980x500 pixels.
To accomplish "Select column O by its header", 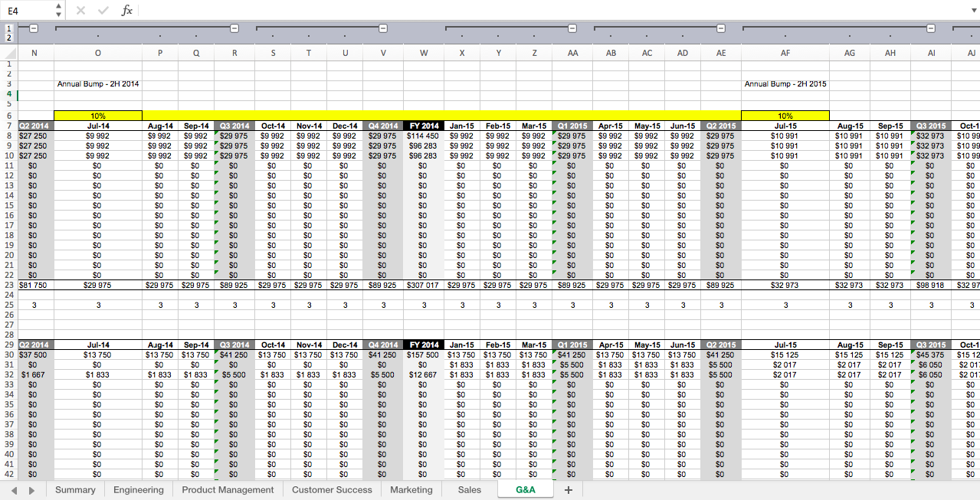I will click(97, 53).
